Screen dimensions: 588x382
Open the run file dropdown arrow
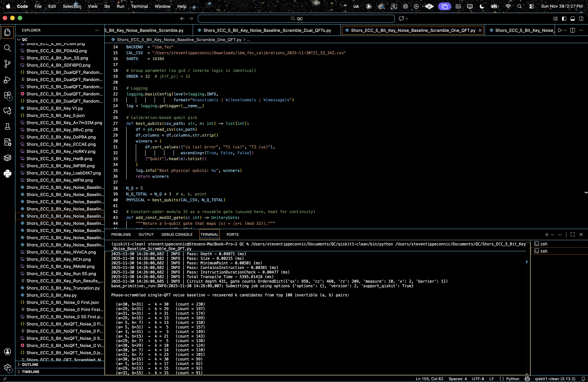(x=565, y=30)
